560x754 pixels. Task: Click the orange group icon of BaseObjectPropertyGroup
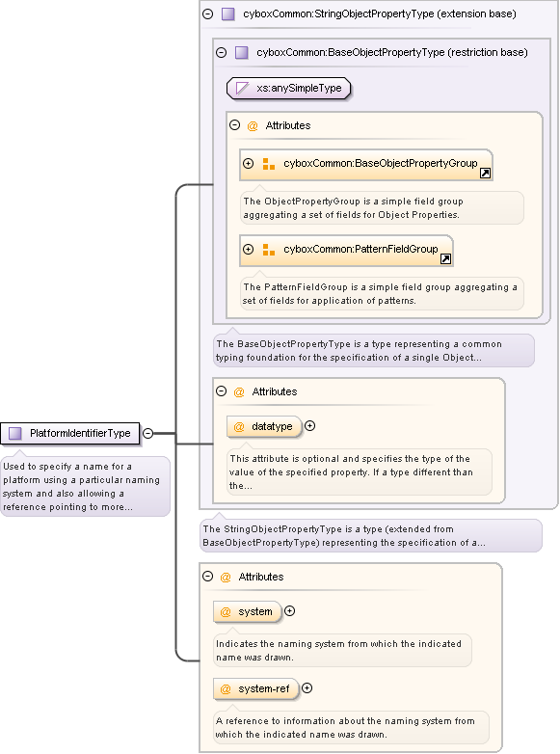[x=269, y=164]
